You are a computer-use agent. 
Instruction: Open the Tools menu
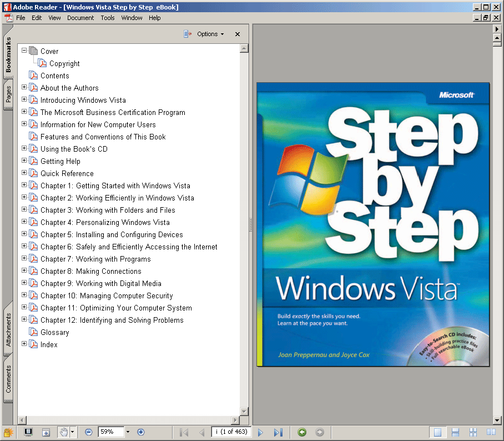coord(107,18)
